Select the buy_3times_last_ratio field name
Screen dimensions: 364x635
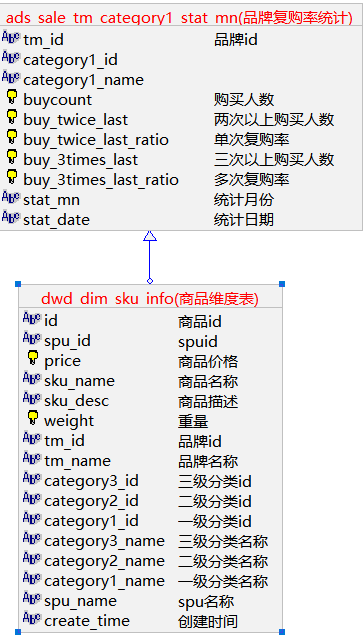tap(101, 180)
